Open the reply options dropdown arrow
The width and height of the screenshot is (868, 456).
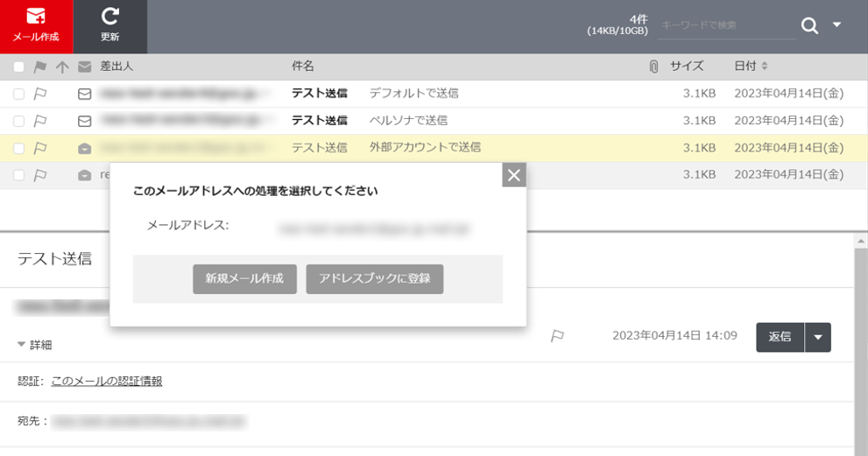(x=818, y=337)
